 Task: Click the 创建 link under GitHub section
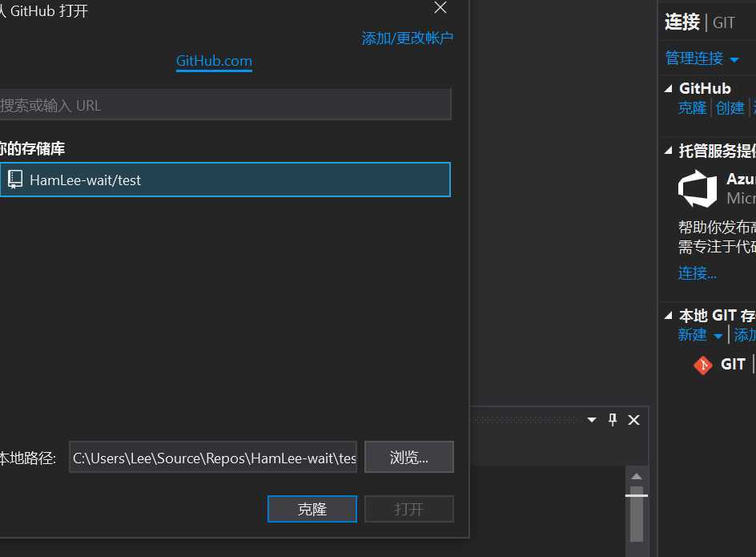[x=730, y=107]
